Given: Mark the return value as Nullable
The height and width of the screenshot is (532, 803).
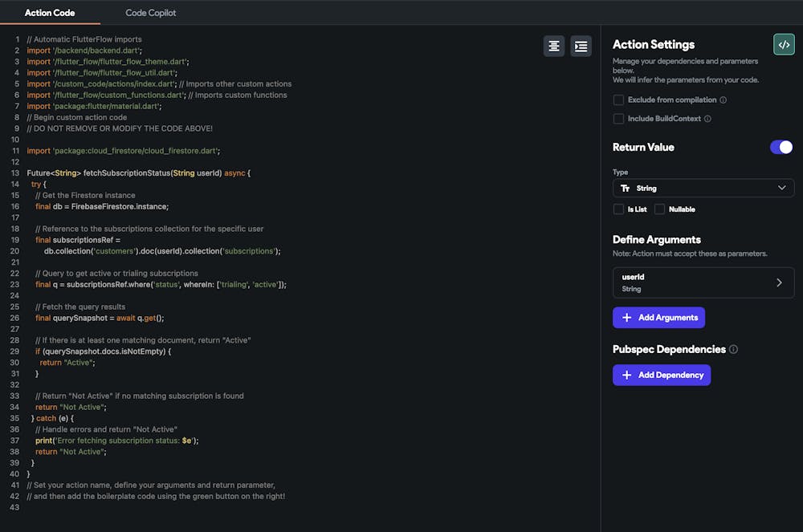Looking at the screenshot, I should point(659,209).
